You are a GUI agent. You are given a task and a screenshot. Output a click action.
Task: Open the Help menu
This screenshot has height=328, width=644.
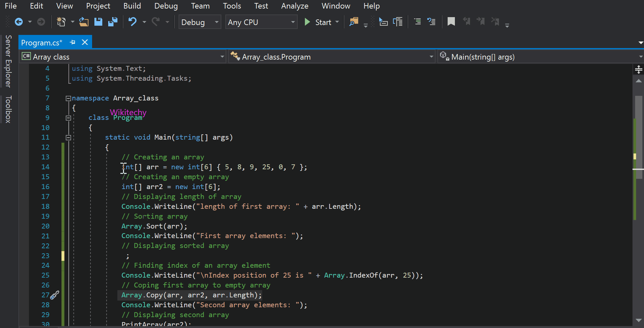[372, 6]
